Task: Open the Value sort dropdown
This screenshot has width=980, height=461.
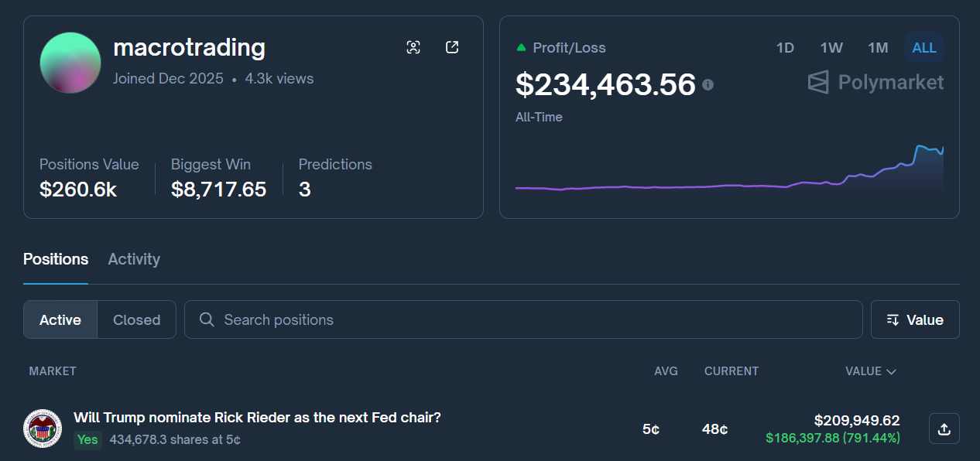Action: [x=915, y=319]
